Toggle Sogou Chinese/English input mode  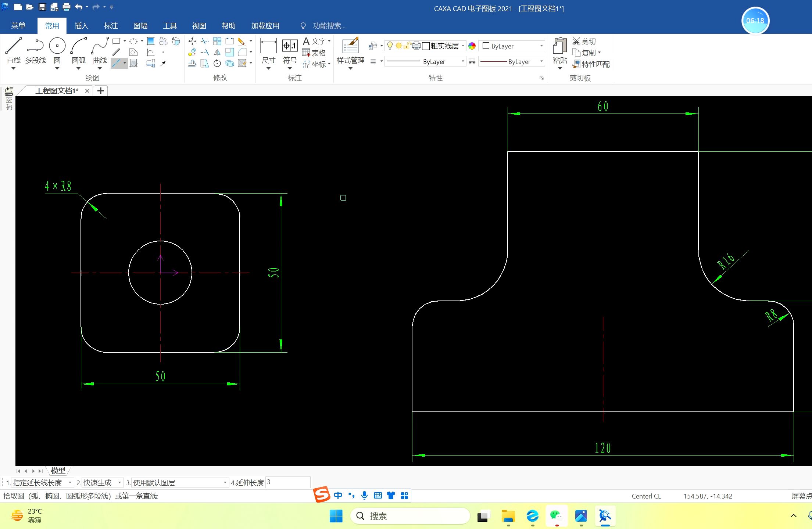point(338,496)
